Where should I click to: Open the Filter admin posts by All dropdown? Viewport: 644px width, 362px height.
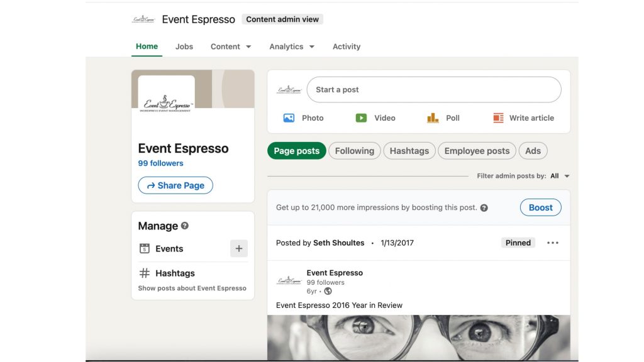click(x=560, y=176)
